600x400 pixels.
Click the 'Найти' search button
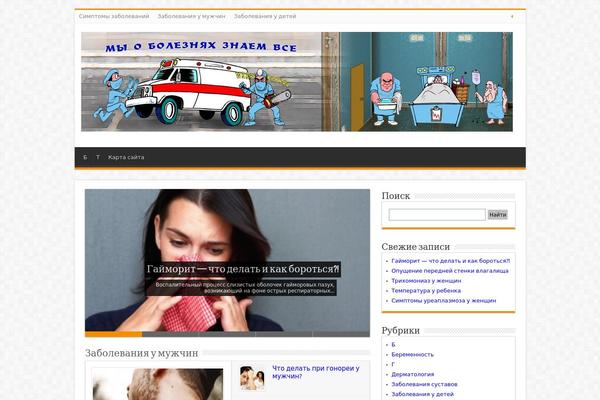[x=497, y=215]
